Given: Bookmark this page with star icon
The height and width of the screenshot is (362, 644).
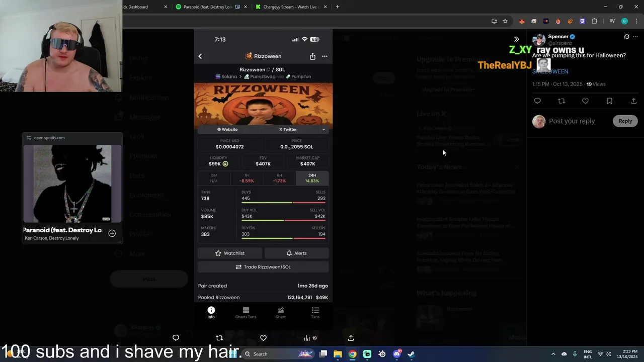Looking at the screenshot, I should (x=505, y=21).
